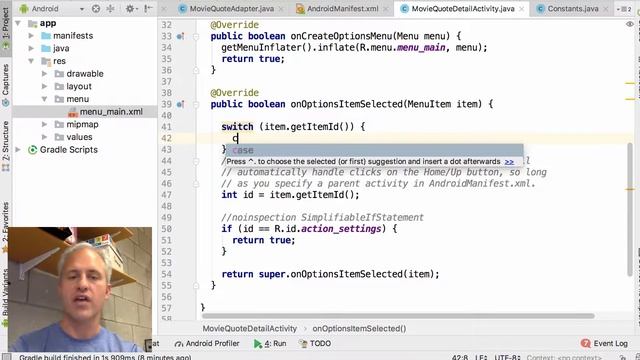Open the Event Log
The height and width of the screenshot is (360, 640).
point(604,344)
